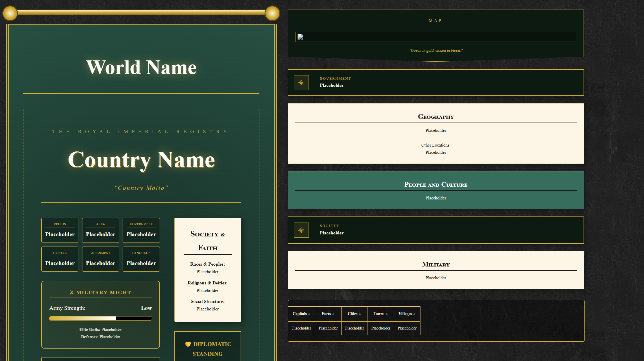This screenshot has width=644, height=361.
Task: Click the People and Culture section header
Action: click(x=436, y=185)
